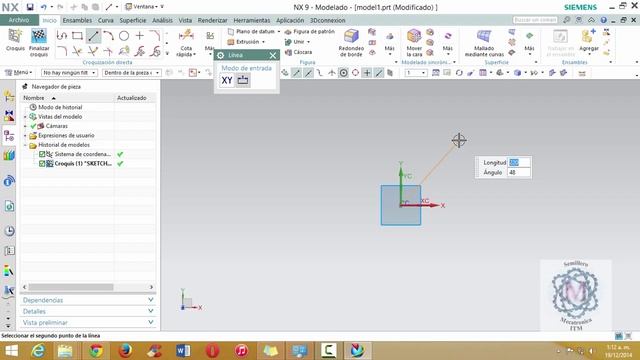Expand the Detalles panel
The image size is (640, 360).
88,311
